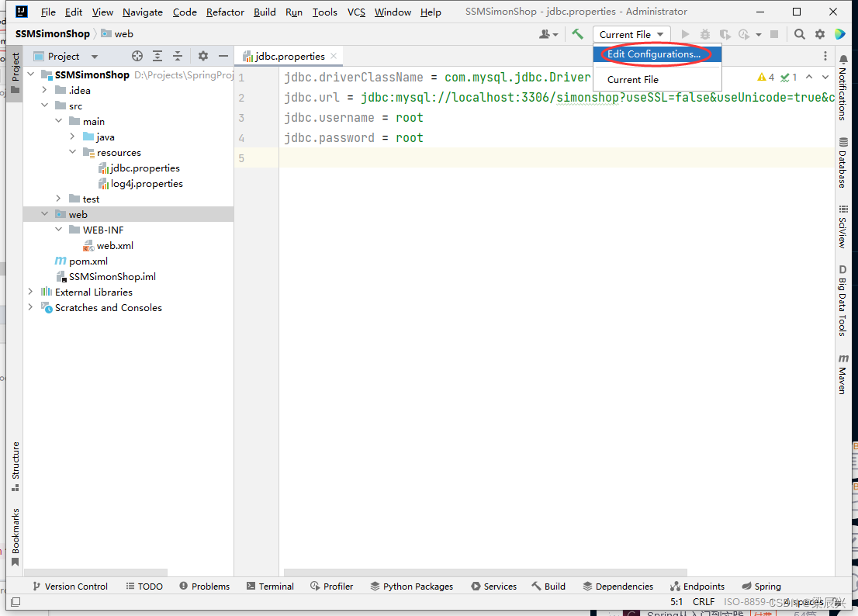This screenshot has width=858, height=616.
Task: Open the Database tool window
Action: point(842,162)
